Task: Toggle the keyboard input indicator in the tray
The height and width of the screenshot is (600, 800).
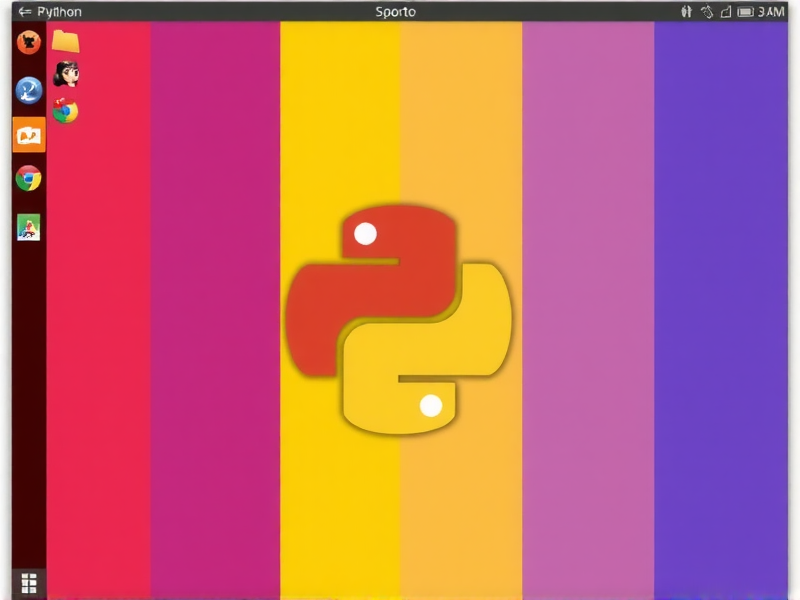Action: click(687, 11)
